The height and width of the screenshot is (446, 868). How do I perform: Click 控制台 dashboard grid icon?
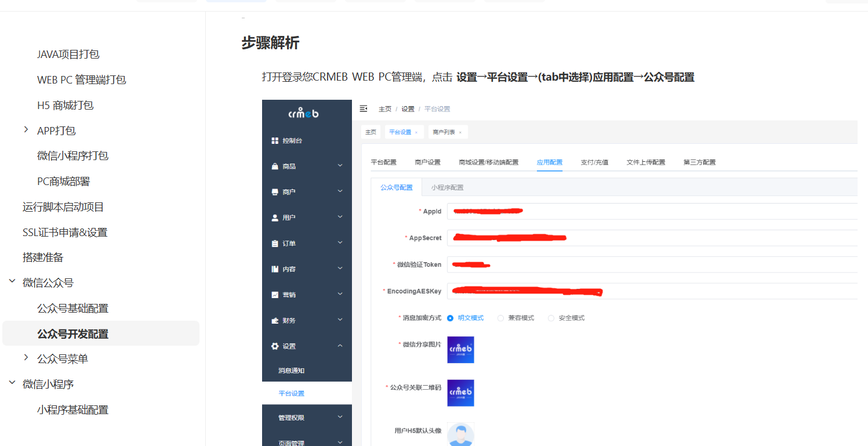(275, 141)
